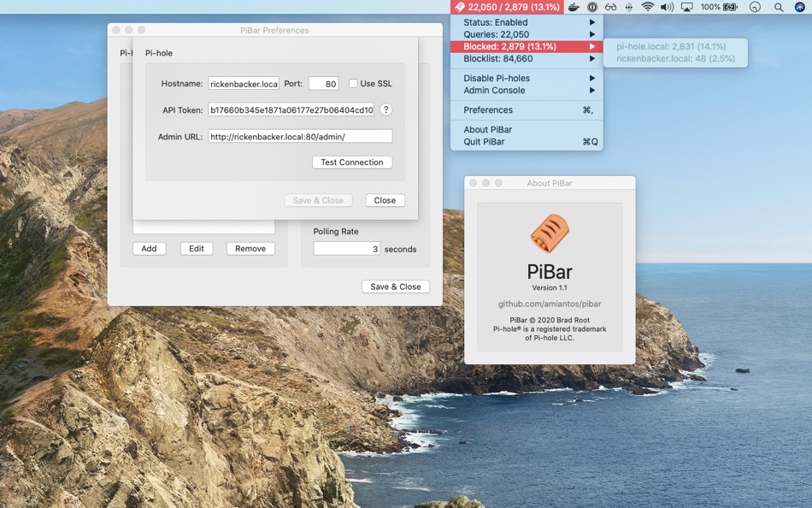Image resolution: width=812 pixels, height=508 pixels.
Task: Click the glasses icon in menu bar
Action: coord(610,7)
